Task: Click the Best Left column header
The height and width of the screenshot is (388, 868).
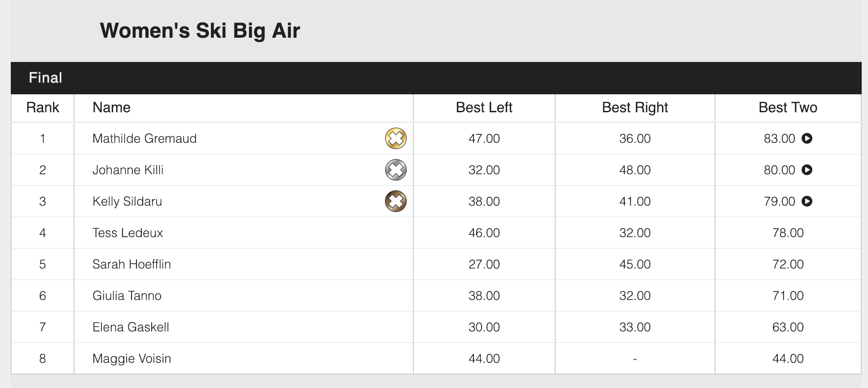Action: (x=484, y=108)
